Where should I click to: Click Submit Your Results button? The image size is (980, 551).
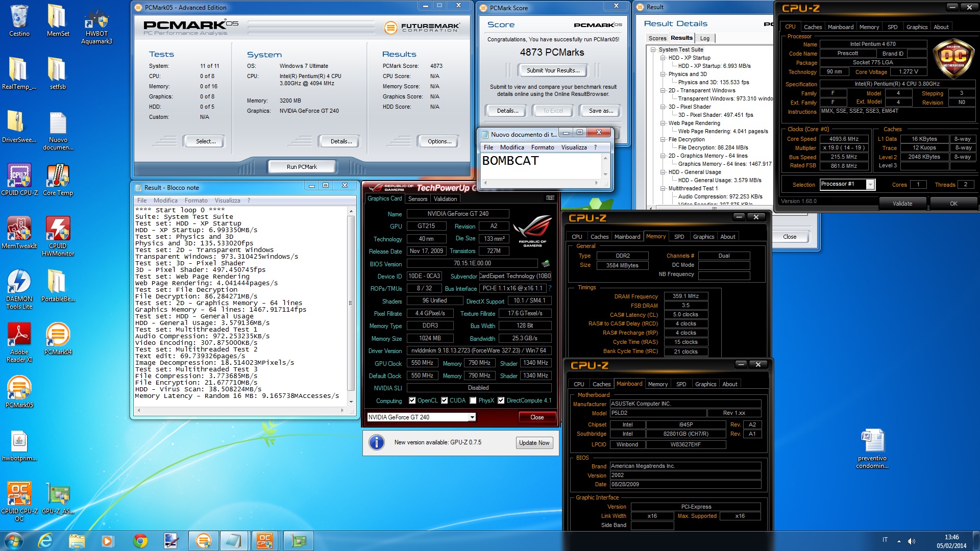[553, 70]
